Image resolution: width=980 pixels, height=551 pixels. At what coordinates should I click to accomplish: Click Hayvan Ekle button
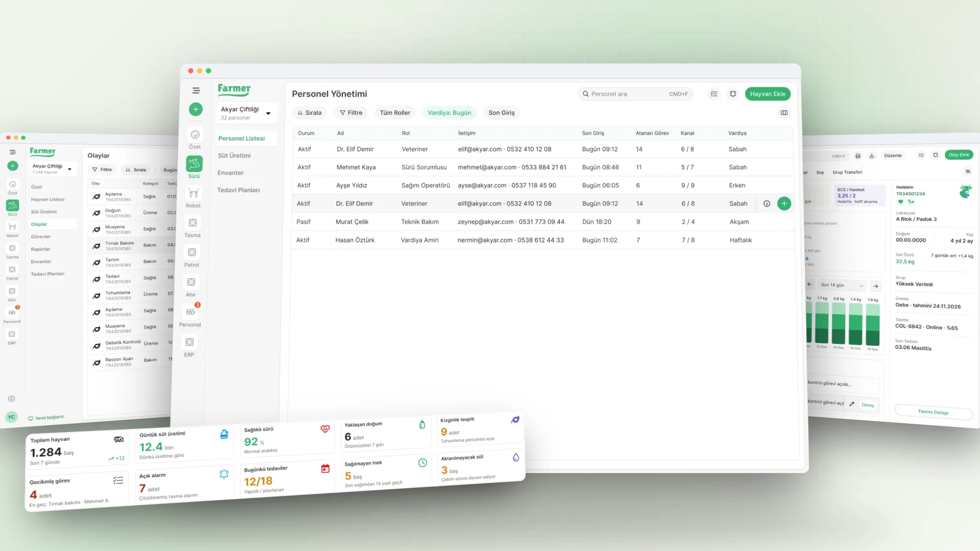[768, 94]
